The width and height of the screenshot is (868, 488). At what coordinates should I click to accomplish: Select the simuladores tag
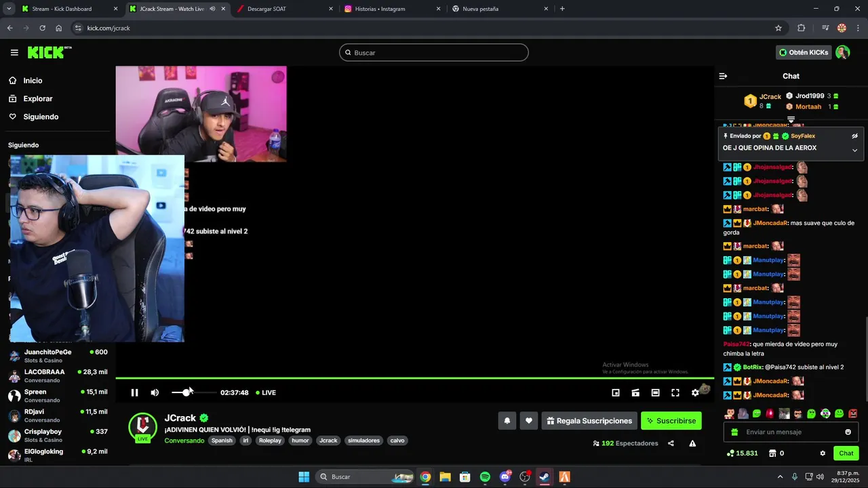click(363, 441)
